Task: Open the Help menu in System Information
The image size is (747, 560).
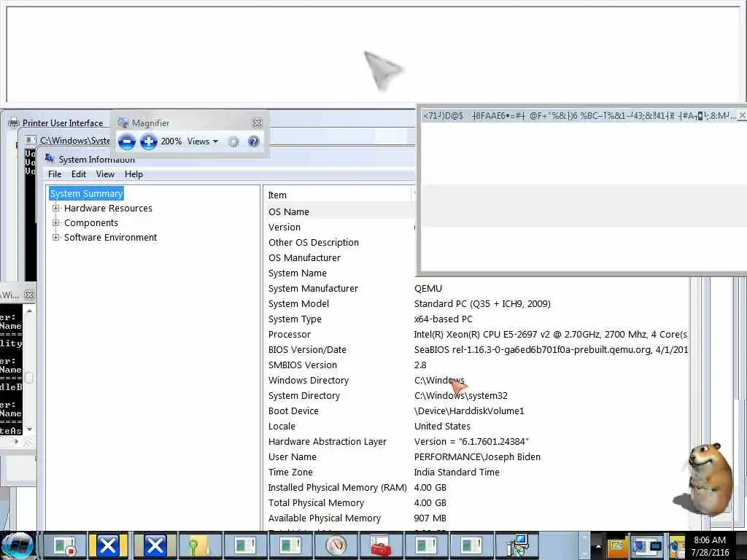Action: (x=134, y=174)
